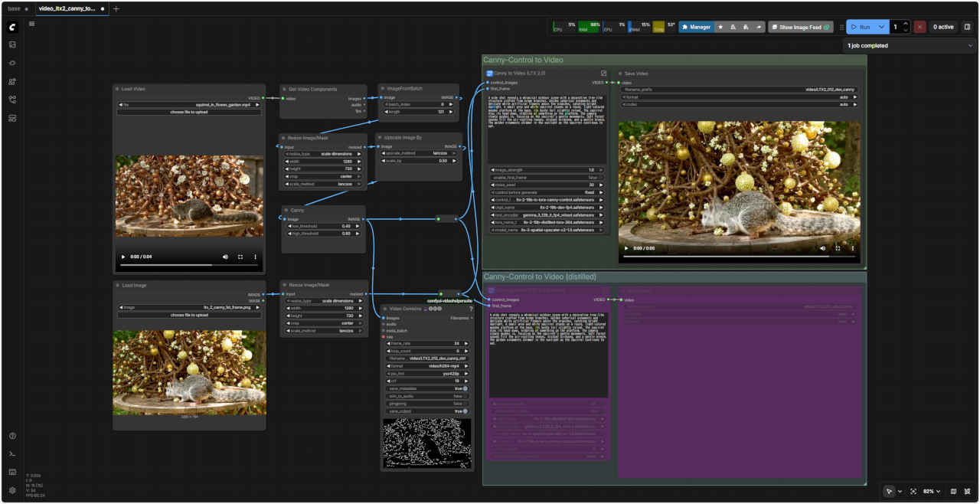Click the fit view icon in the bottom toolbar
Screen dimensions: 980x504
pyautogui.click(x=913, y=491)
